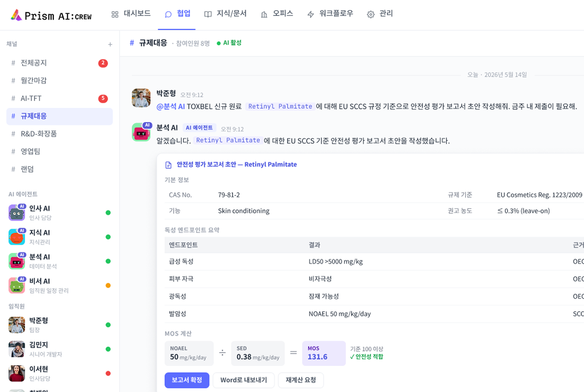Click the 재계산 요청 button

[301, 380]
